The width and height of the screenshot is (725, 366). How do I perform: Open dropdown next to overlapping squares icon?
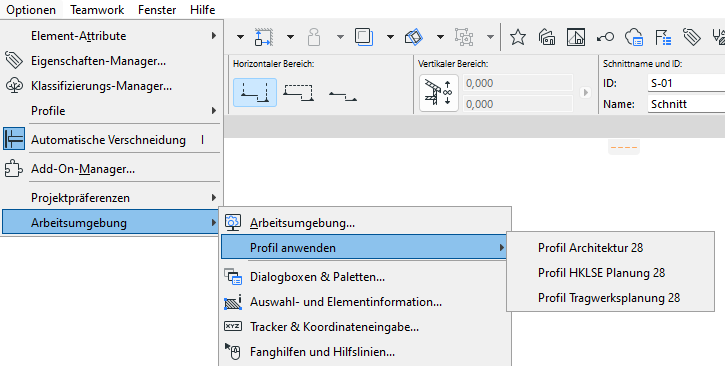pyautogui.click(x=390, y=37)
